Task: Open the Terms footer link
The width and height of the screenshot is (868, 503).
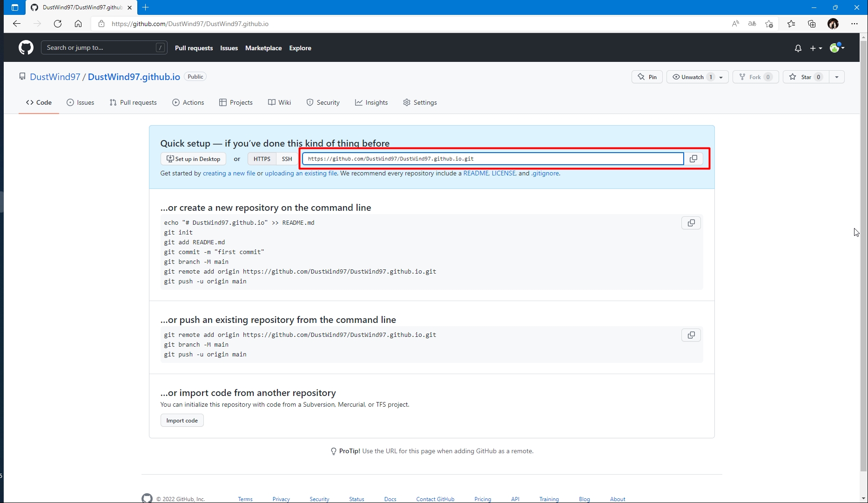Action: (x=245, y=499)
